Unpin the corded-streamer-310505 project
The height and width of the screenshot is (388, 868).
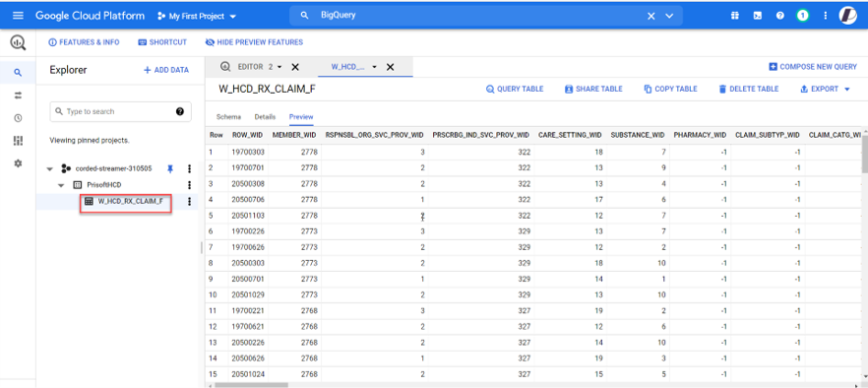coord(170,169)
